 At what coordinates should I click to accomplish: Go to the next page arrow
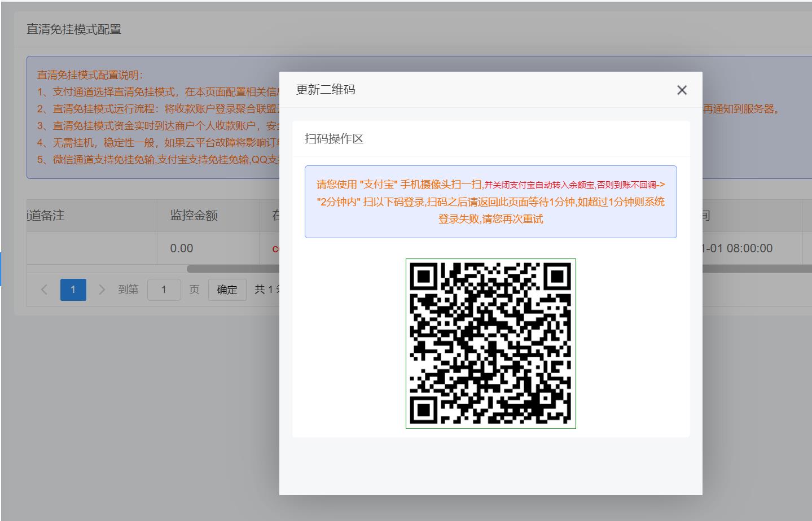click(102, 290)
